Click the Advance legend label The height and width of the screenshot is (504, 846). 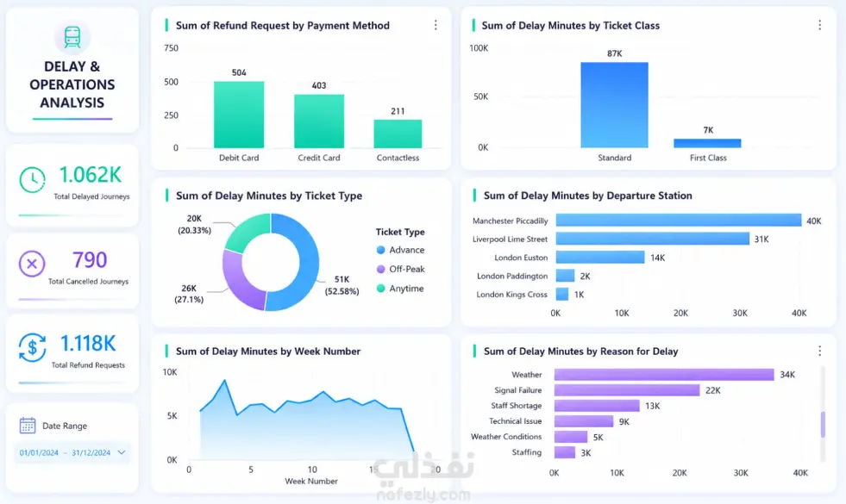[407, 250]
